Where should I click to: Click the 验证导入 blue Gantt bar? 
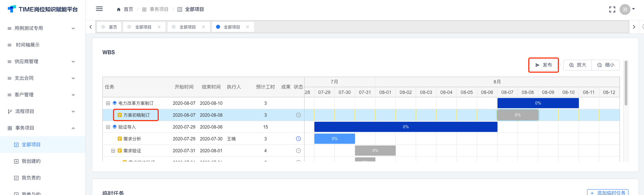406,127
